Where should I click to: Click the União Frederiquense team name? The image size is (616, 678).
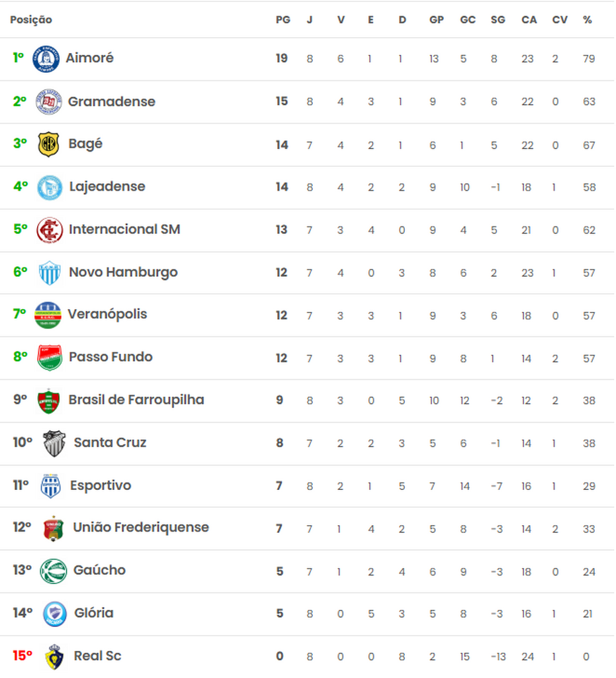[x=140, y=528]
